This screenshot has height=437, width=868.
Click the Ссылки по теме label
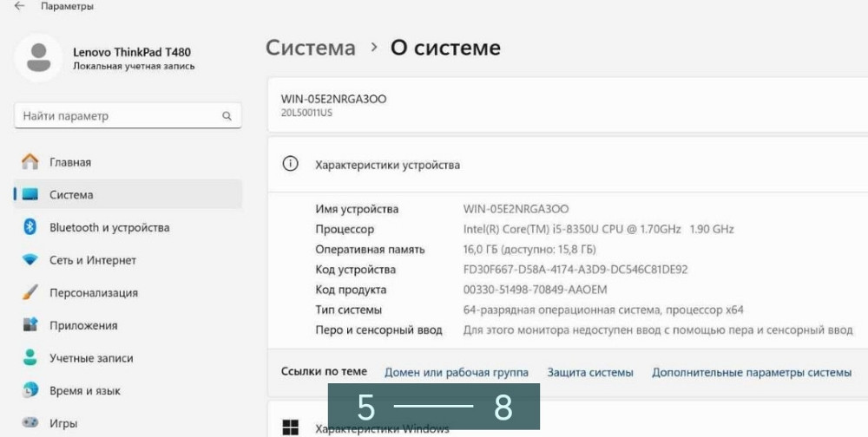(x=324, y=372)
